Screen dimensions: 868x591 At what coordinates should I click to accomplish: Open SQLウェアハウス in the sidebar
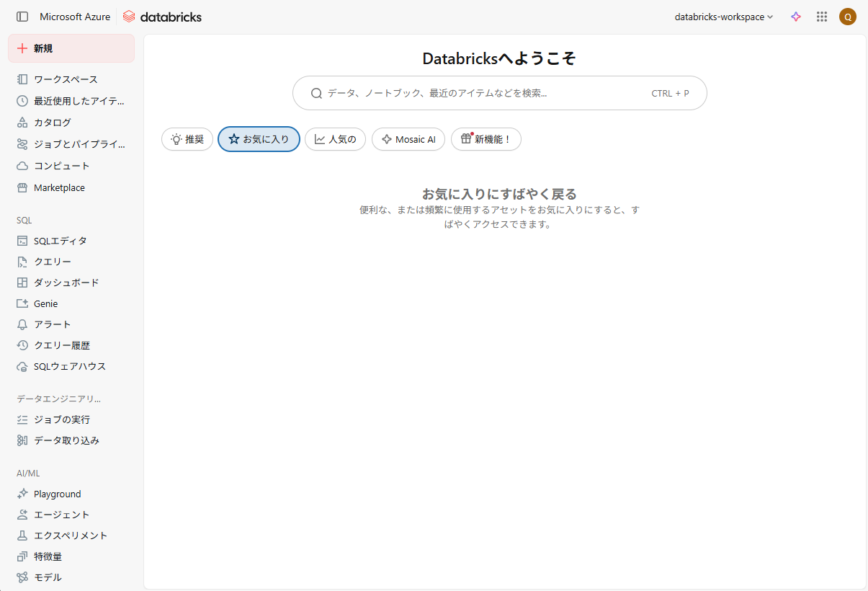coord(69,366)
